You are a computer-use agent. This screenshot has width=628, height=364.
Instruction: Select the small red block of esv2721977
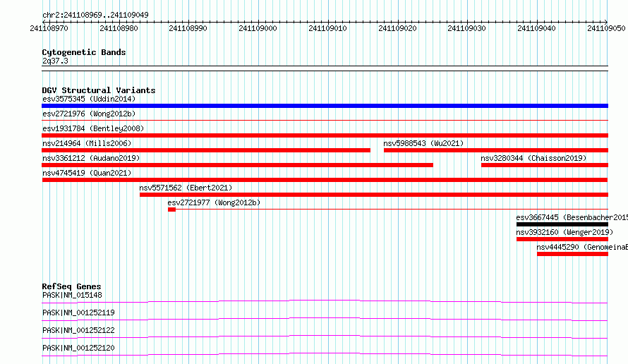click(172, 210)
